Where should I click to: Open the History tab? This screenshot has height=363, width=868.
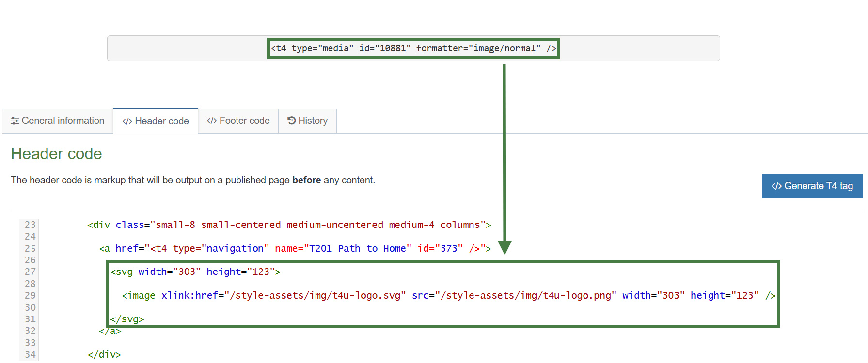coord(308,121)
